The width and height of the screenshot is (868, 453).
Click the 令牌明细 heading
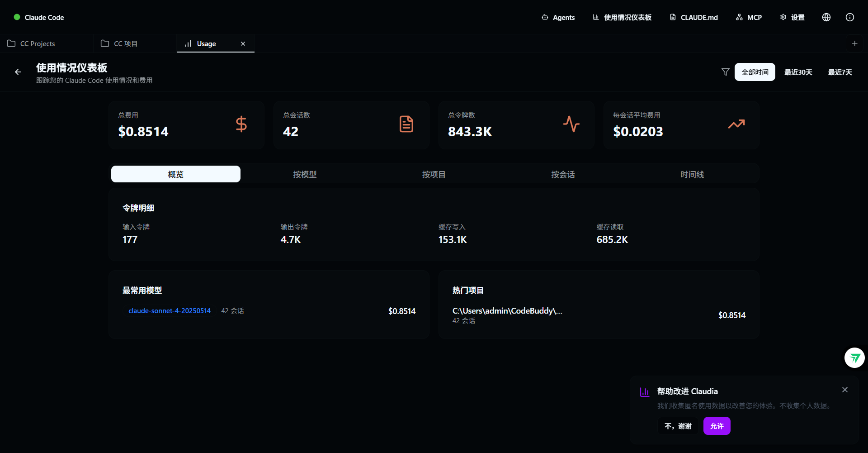138,208
